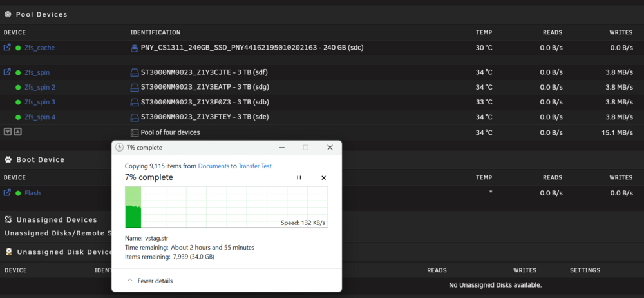
Task: Cancel the copy with the X button
Action: [x=323, y=178]
